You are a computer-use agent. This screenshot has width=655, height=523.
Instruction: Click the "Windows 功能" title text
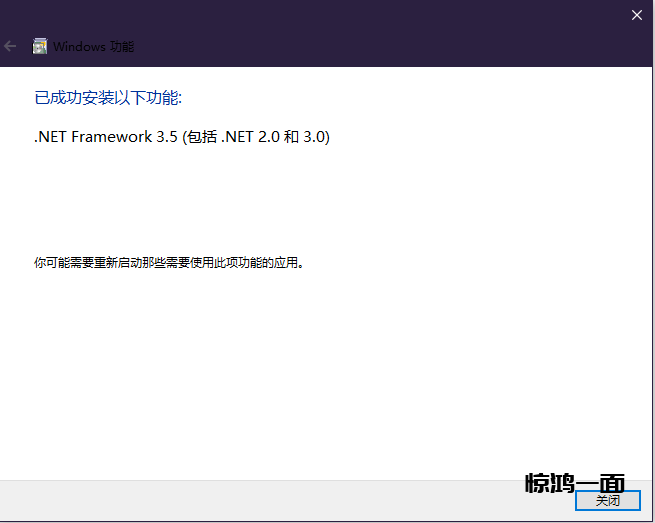93,46
